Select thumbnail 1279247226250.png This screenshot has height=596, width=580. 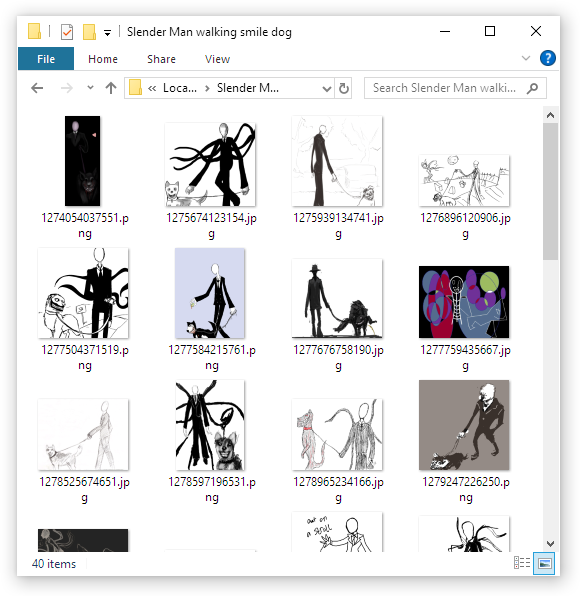(x=464, y=425)
